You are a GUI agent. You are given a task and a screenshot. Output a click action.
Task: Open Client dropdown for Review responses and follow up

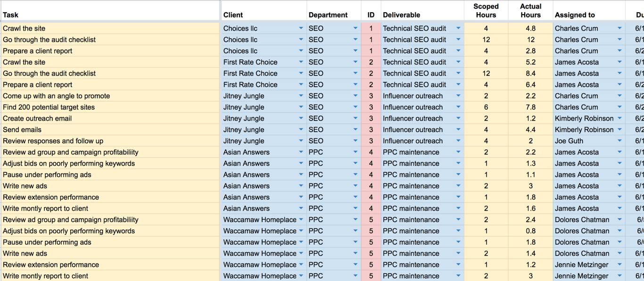coord(301,141)
